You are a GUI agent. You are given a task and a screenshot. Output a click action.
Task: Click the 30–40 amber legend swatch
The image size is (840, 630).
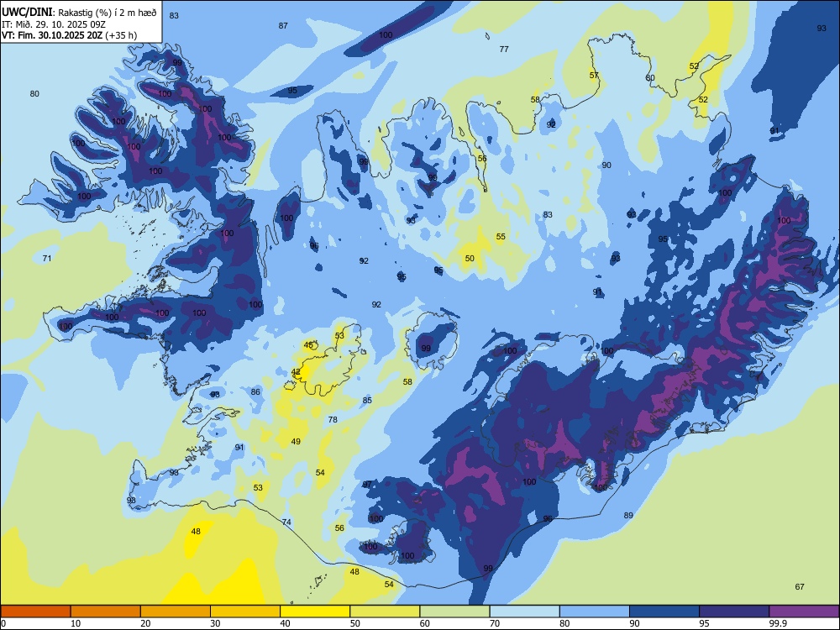click(245, 612)
